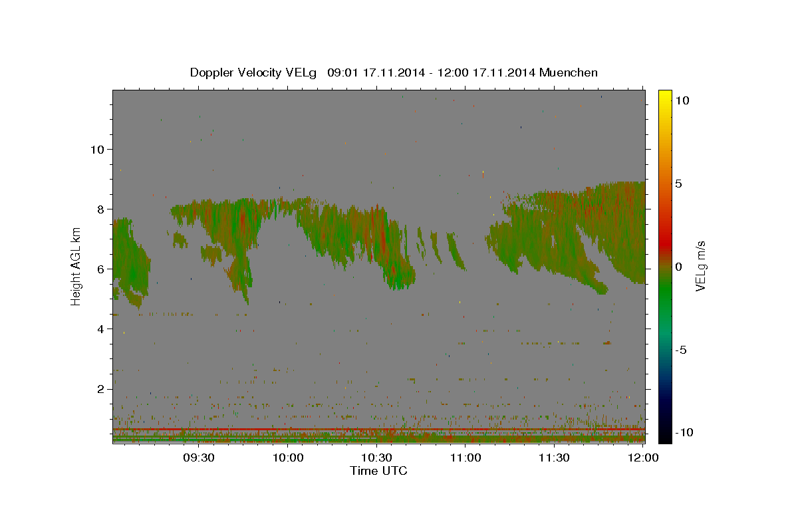This screenshot has width=798, height=532.
Task: Select the 11:30 time tick label
Action: (554, 458)
